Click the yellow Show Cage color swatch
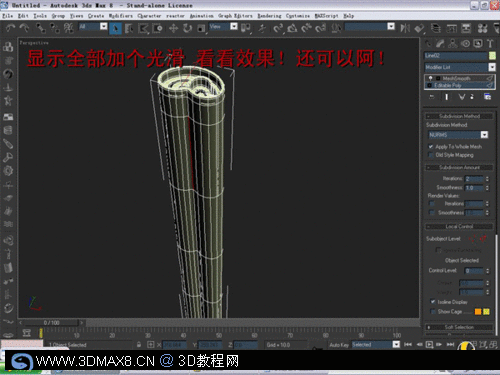The width and height of the screenshot is (500, 375). pyautogui.click(x=486, y=311)
